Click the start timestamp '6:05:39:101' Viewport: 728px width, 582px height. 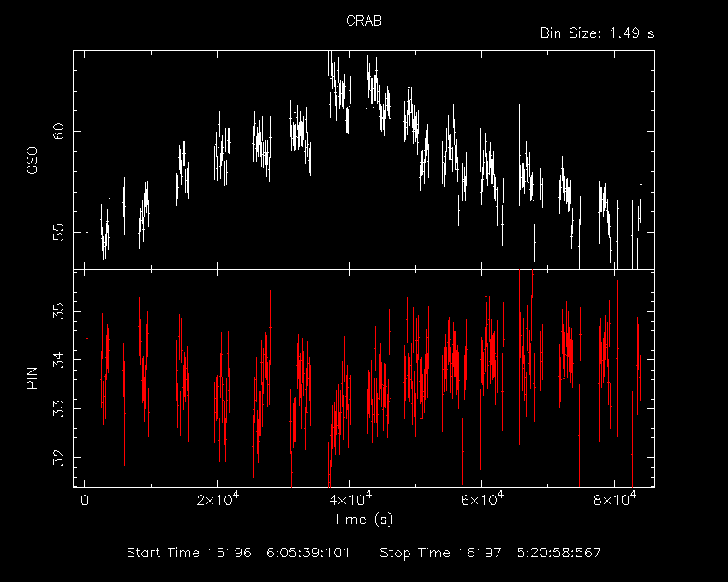tap(308, 553)
